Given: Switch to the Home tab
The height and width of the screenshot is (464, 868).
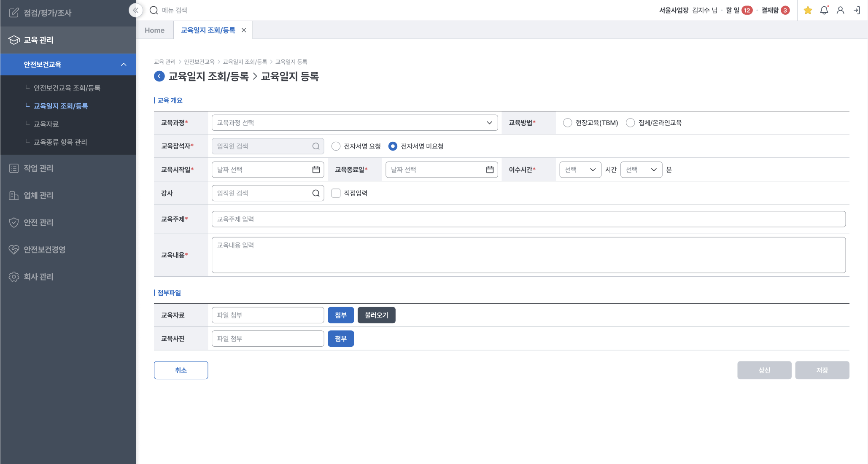Looking at the screenshot, I should point(154,30).
